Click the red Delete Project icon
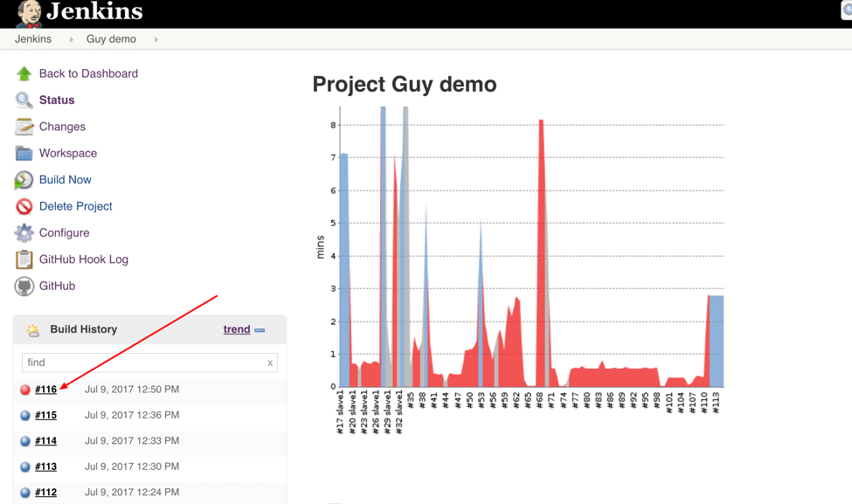The height and width of the screenshot is (504, 852). pos(24,206)
